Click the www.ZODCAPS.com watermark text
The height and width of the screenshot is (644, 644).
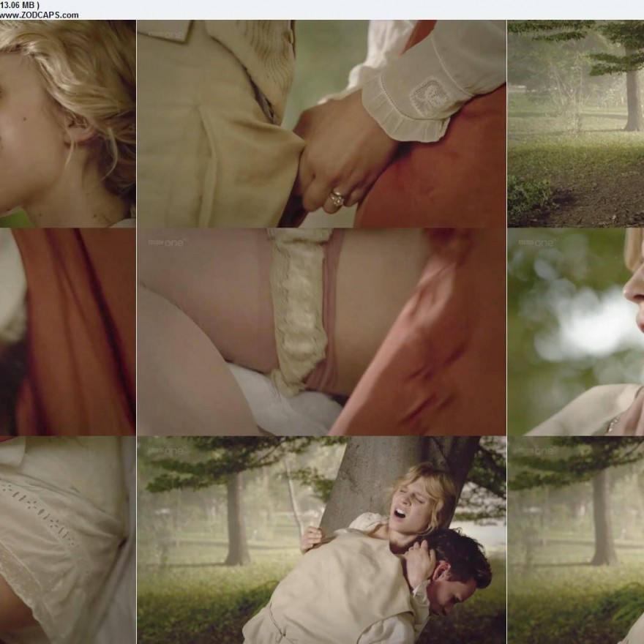(40, 15)
